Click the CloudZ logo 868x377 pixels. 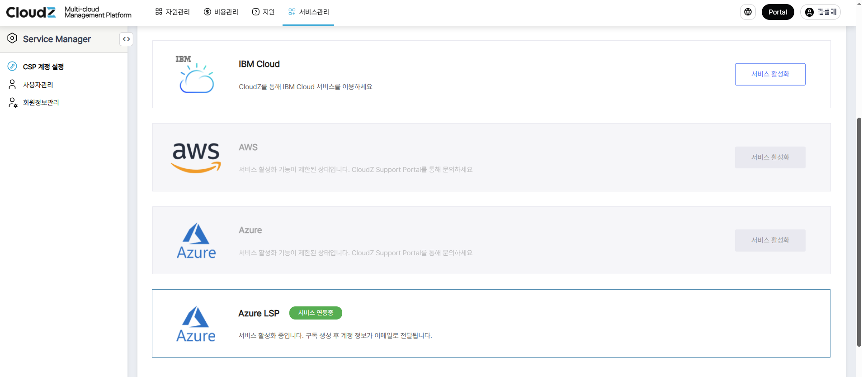(31, 12)
